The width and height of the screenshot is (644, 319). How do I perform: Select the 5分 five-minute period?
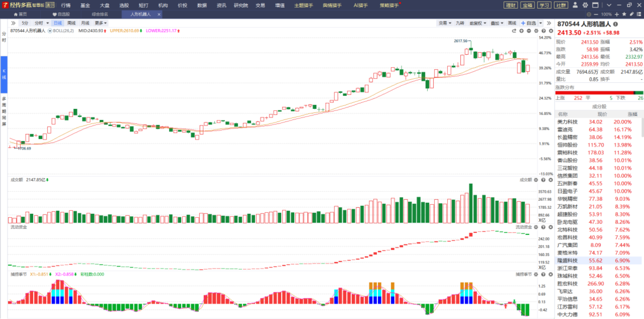point(25,23)
